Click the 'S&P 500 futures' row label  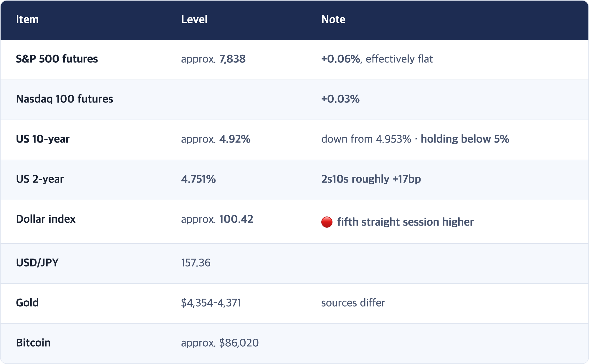point(57,59)
